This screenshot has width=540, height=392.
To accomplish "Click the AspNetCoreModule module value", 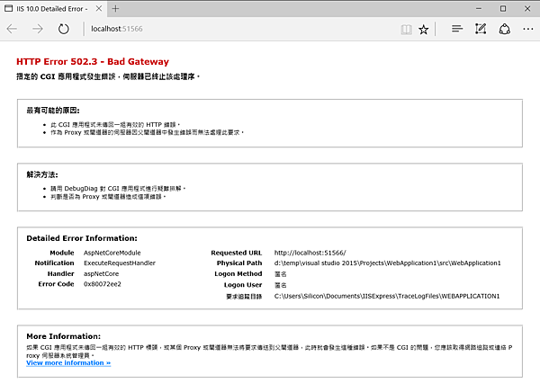I will coord(112,253).
